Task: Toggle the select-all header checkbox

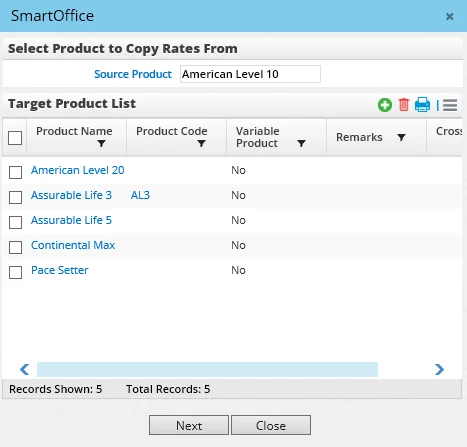Action: click(x=15, y=138)
